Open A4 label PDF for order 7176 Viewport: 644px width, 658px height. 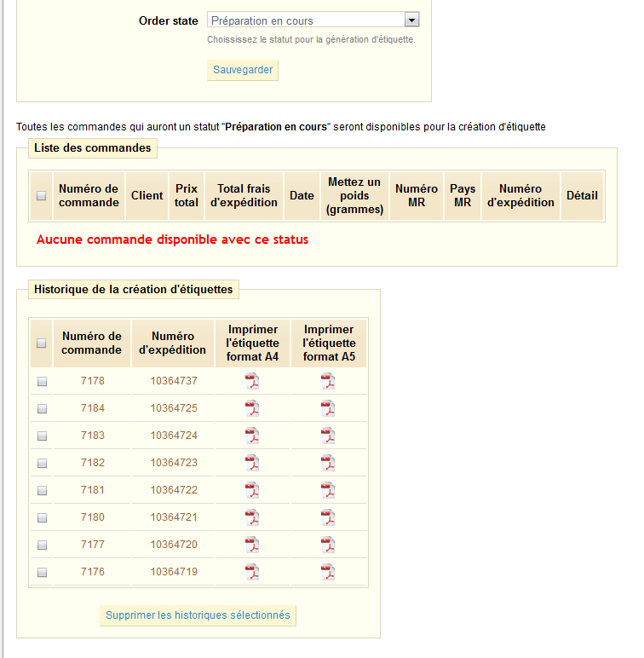tap(252, 572)
